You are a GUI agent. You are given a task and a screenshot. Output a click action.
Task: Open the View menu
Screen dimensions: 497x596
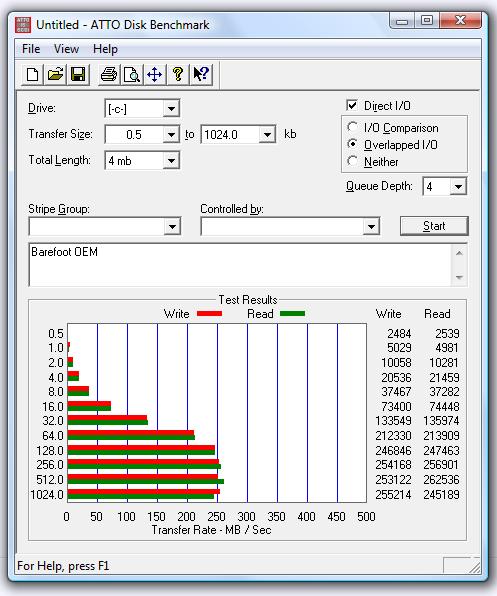(66, 49)
